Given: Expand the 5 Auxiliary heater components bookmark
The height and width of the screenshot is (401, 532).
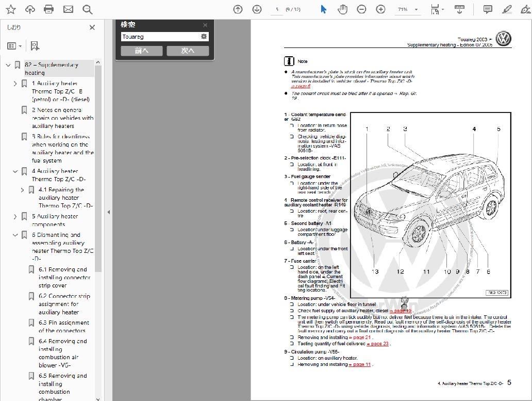Looking at the screenshot, I should pos(15,217).
